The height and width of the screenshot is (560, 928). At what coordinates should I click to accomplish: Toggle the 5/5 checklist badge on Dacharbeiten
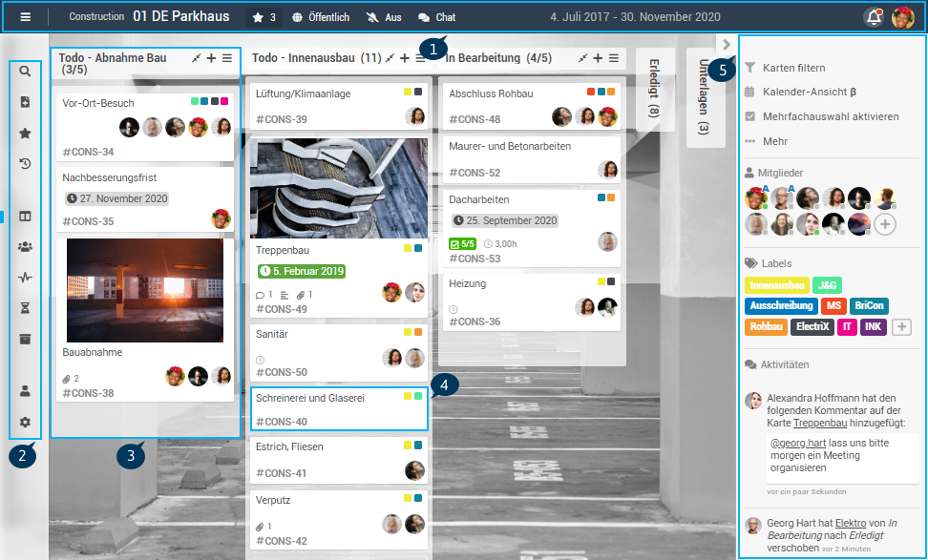pyautogui.click(x=462, y=243)
